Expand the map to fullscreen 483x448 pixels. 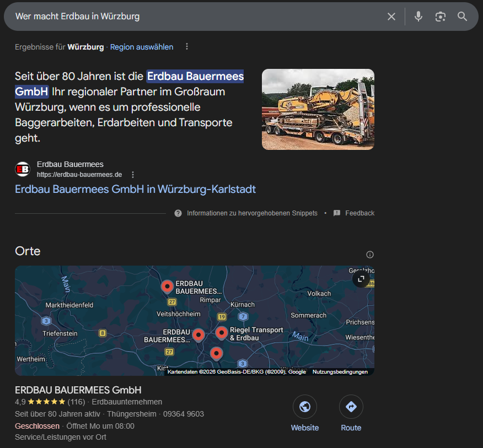[x=361, y=279]
